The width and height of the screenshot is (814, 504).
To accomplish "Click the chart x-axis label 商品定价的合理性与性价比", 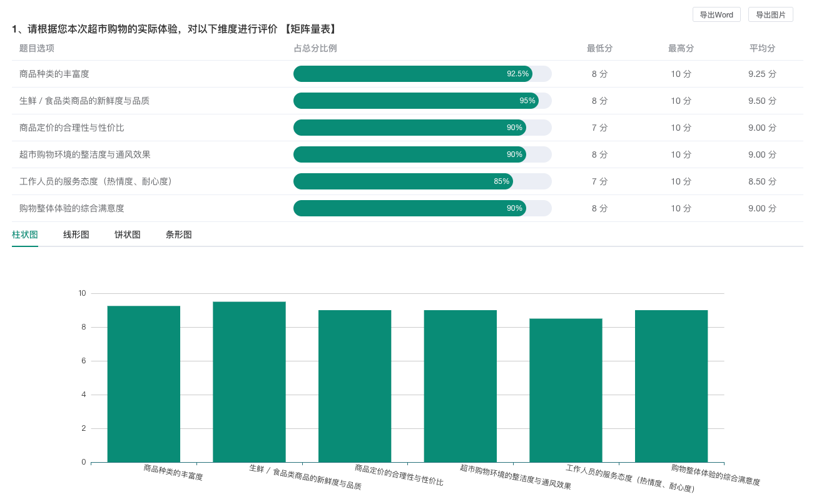I will point(399,475).
